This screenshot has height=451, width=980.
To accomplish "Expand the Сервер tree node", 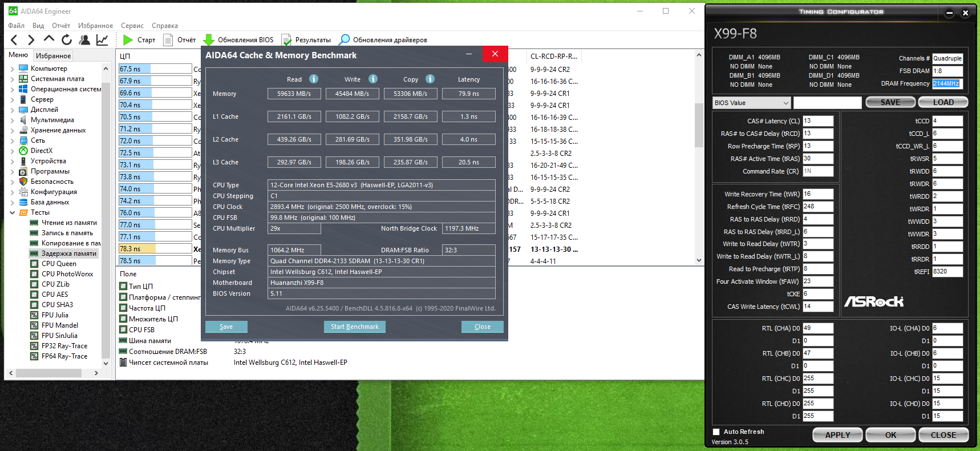I will coord(13,99).
